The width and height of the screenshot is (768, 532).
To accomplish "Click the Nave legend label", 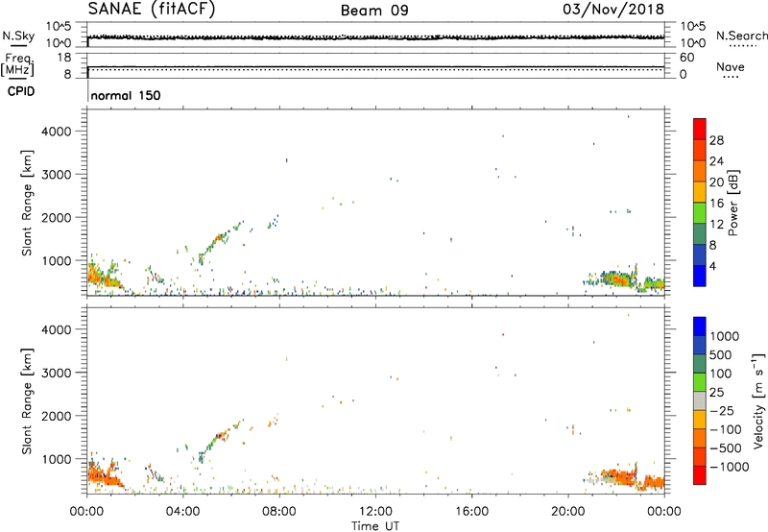I will point(731,66).
